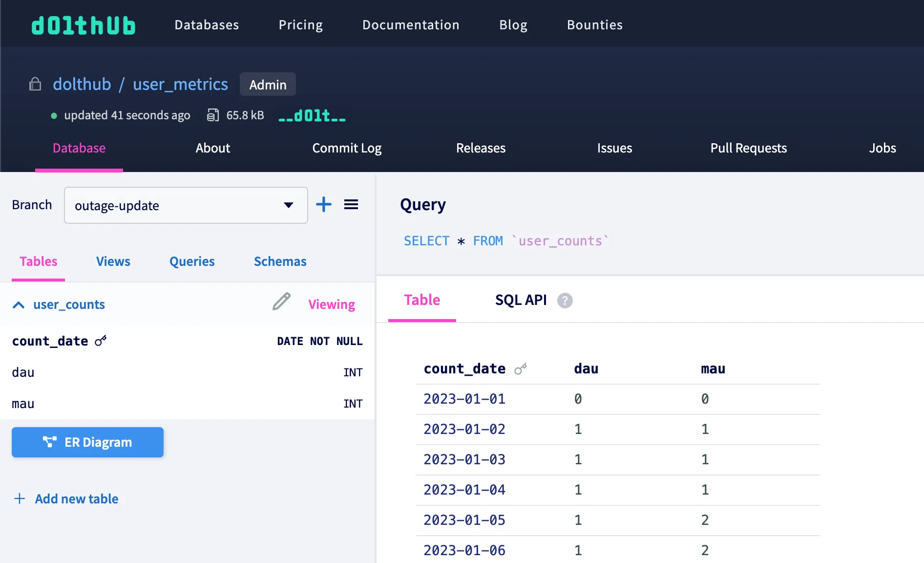Select the 2023-01-01 row in results
Screen dimensions: 924x563
[464, 399]
